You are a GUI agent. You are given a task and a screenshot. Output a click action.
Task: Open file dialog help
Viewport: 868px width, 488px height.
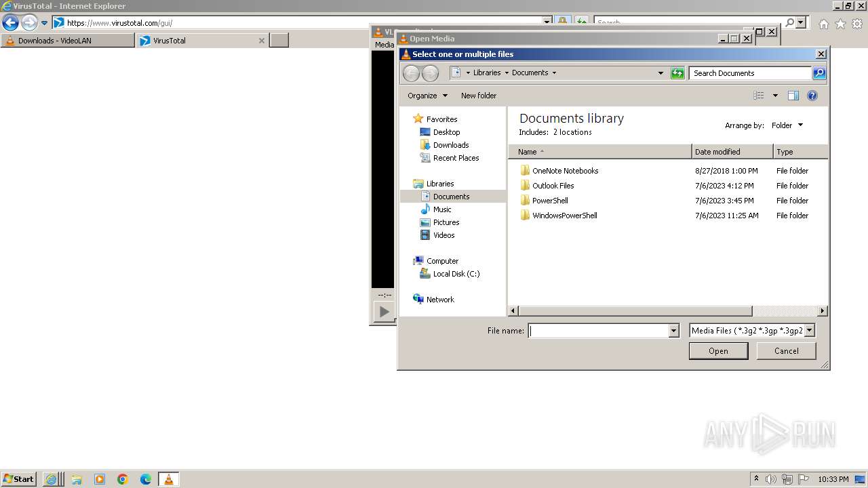click(x=812, y=96)
